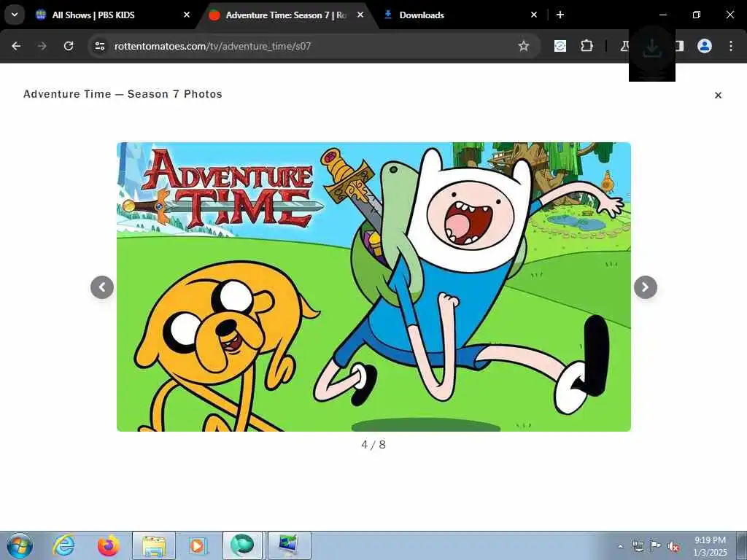The width and height of the screenshot is (747, 560).
Task: Go to the next photo with the right arrow
Action: point(646,287)
